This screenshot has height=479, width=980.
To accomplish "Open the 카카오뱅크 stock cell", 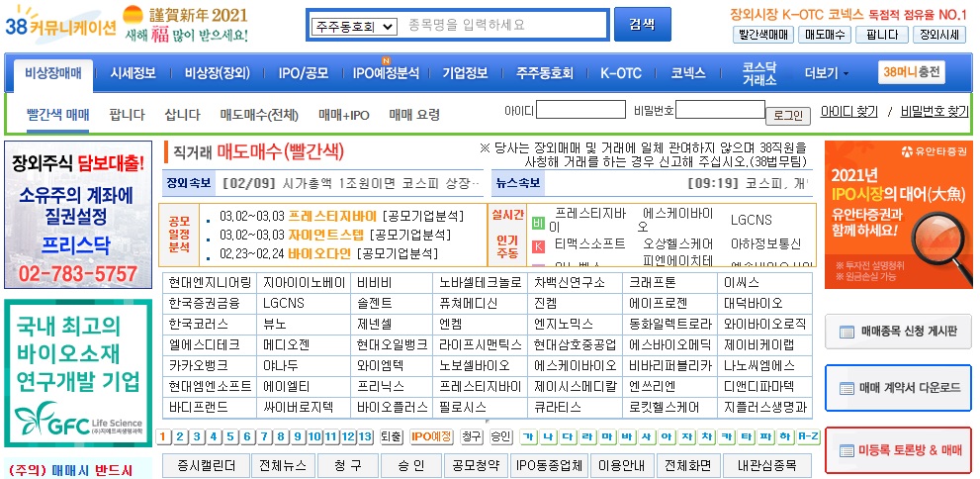I will 210,365.
